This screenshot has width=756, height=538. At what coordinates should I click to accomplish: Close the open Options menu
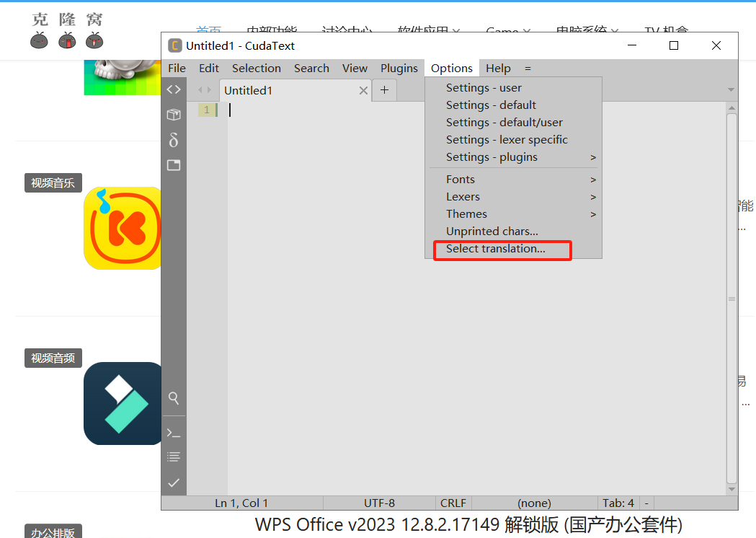pos(452,69)
